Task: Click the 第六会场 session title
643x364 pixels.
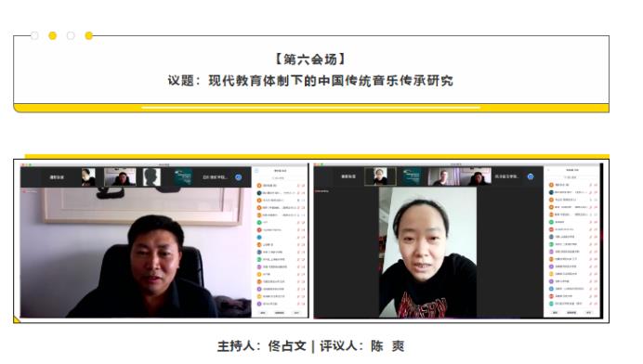Action: [310, 59]
